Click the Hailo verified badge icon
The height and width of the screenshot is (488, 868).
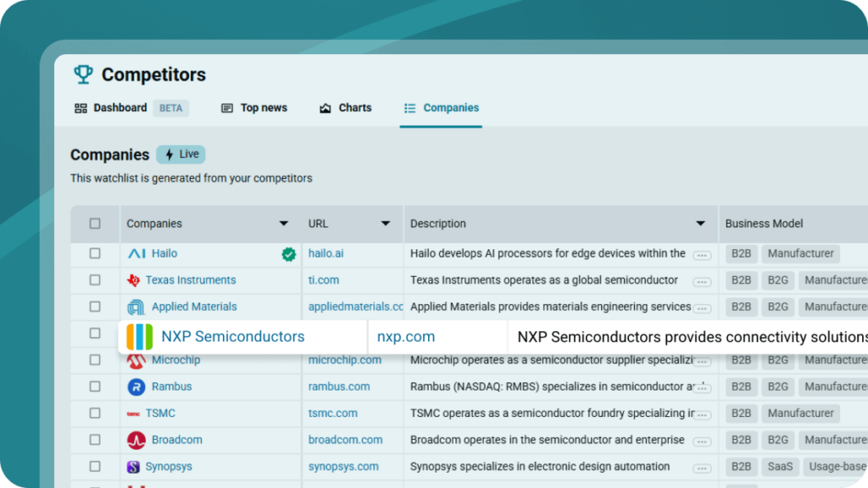click(289, 254)
